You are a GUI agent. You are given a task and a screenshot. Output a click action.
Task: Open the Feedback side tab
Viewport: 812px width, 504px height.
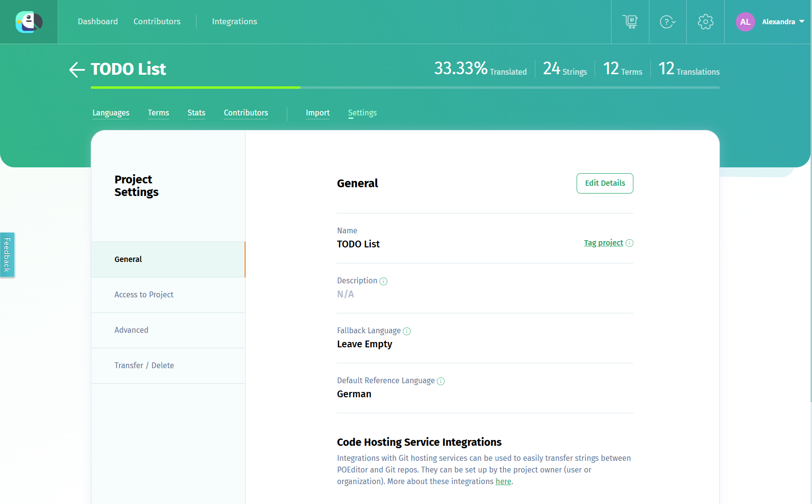click(x=7, y=255)
